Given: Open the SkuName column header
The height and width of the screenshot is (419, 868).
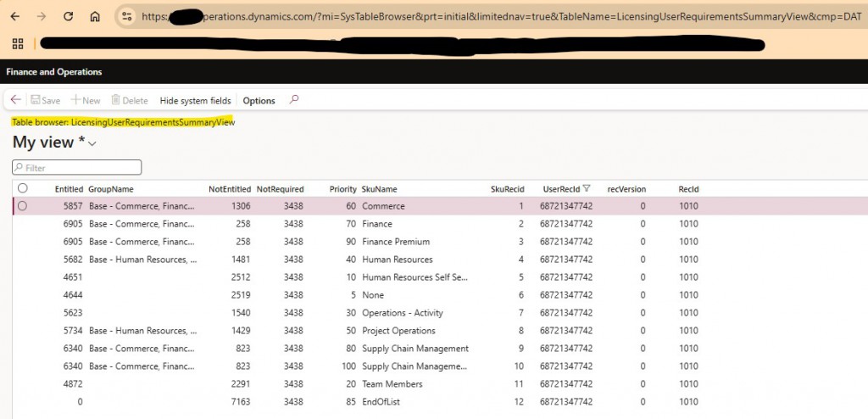Looking at the screenshot, I should 379,189.
